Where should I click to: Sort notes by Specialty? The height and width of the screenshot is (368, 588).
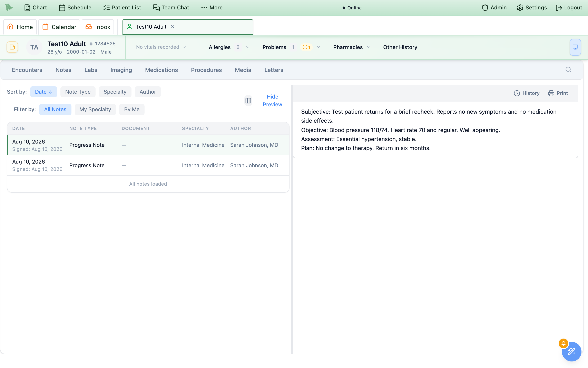(115, 92)
